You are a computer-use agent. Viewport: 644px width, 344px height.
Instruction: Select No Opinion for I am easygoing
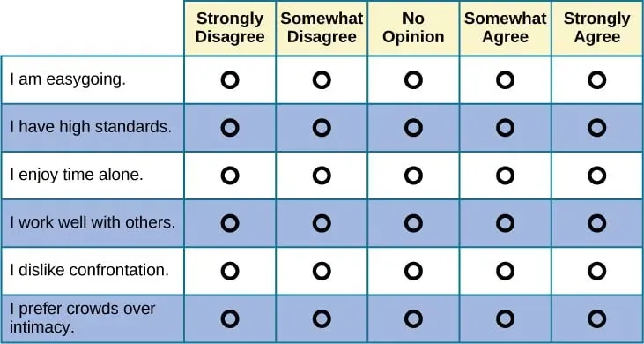[413, 79]
